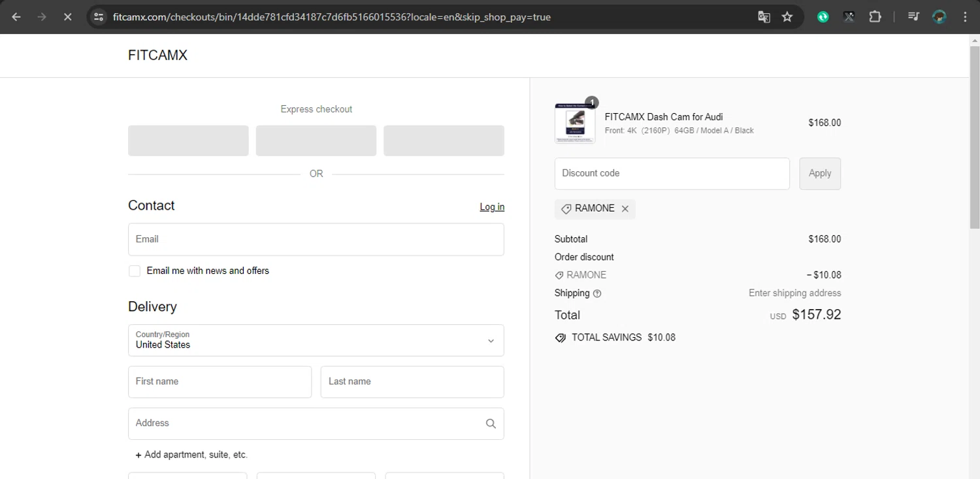Open the Extensions puzzle-piece menu
980x479 pixels.
point(875,17)
